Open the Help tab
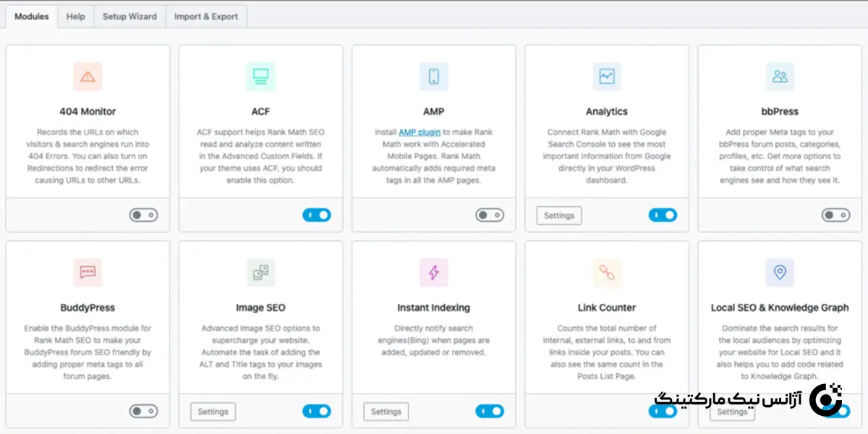Viewport: 868px width, 434px height. click(76, 17)
